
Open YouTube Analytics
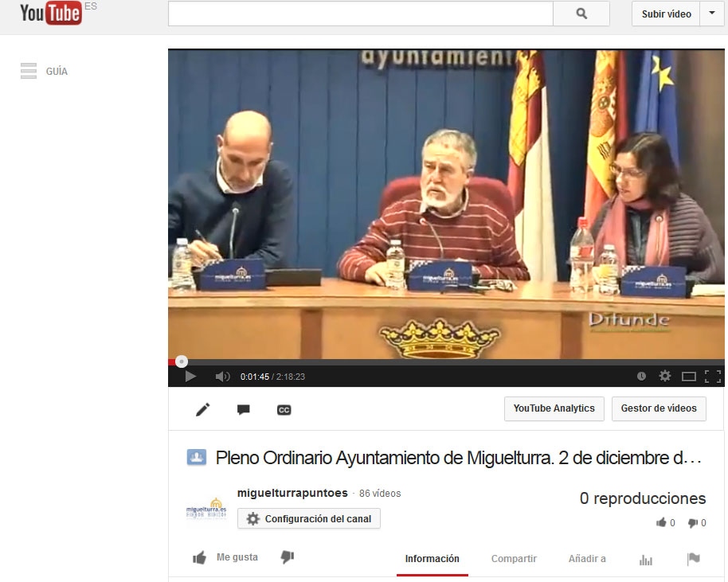[x=554, y=408]
